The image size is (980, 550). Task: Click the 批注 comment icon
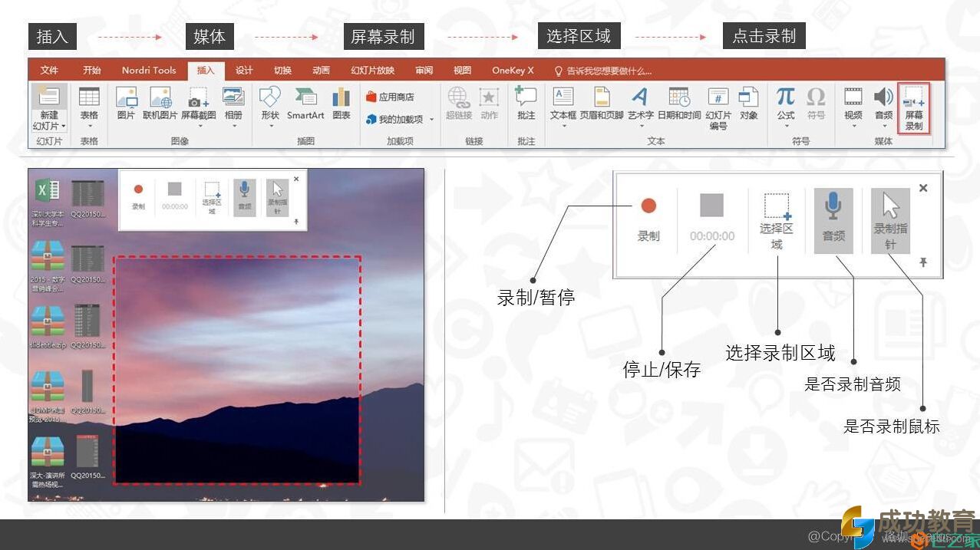(526, 104)
